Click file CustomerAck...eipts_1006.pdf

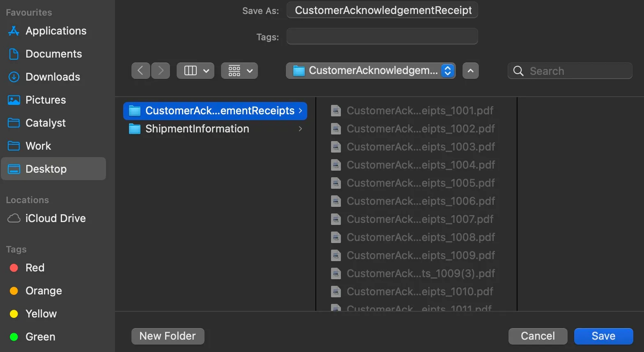[x=416, y=201]
